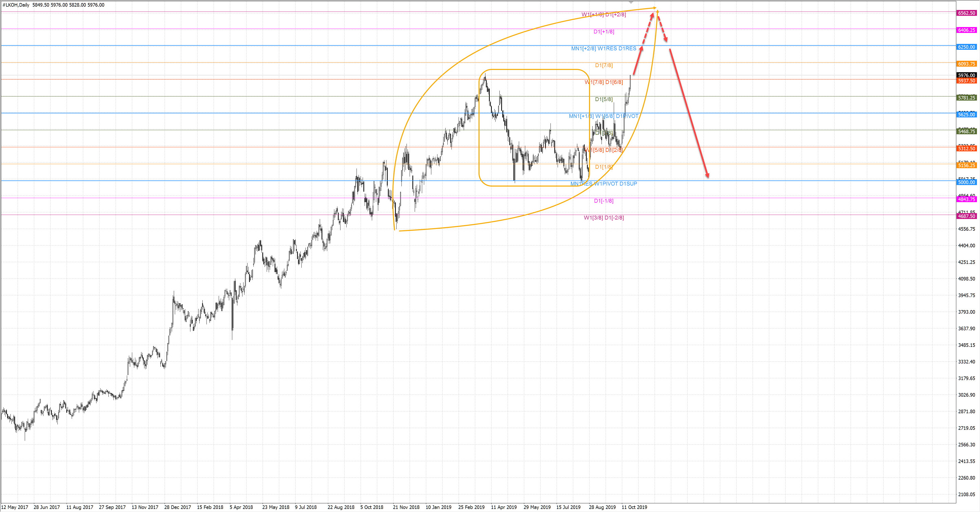
Task: Click the D1[7/8] orange level label
Action: (604, 65)
